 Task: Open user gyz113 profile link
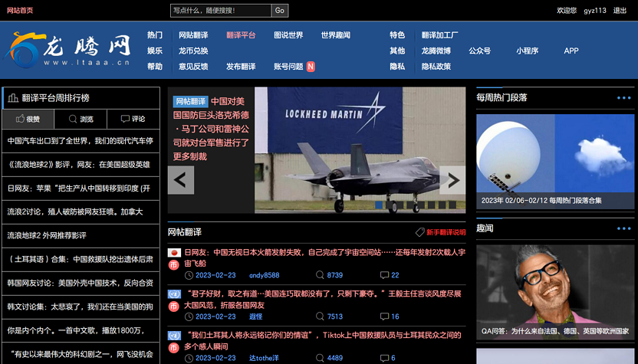tap(595, 11)
